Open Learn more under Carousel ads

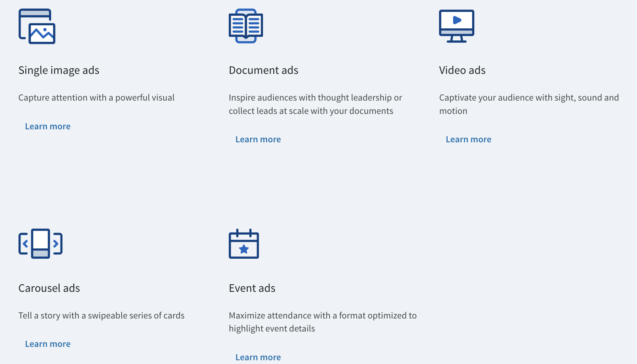point(48,344)
